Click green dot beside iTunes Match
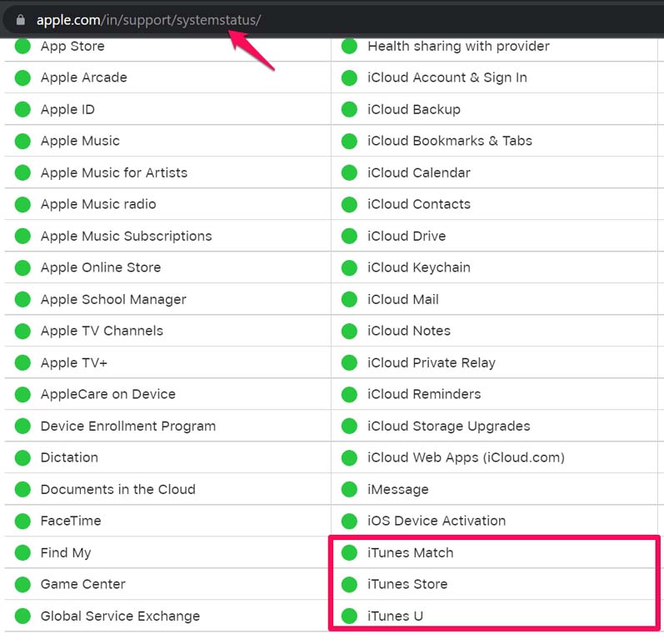 click(x=349, y=552)
